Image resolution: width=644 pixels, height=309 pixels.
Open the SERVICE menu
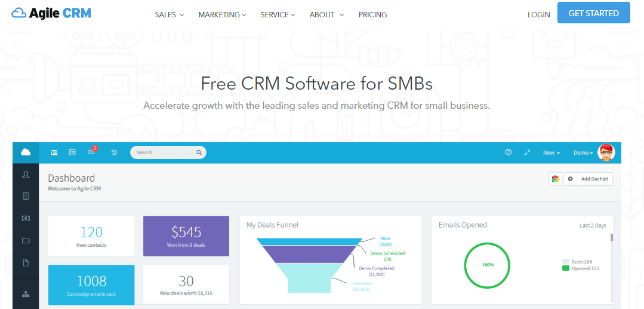(x=278, y=15)
